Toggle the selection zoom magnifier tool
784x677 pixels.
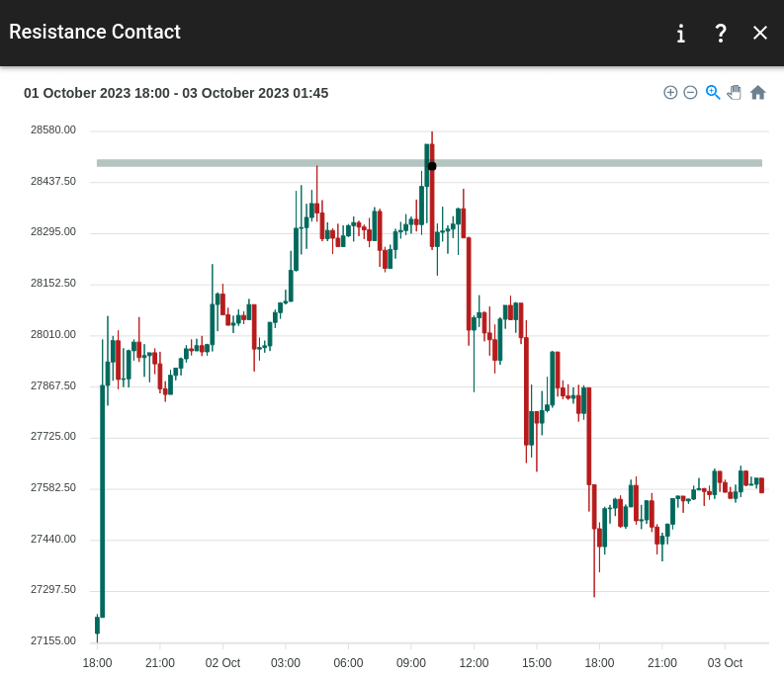(713, 93)
